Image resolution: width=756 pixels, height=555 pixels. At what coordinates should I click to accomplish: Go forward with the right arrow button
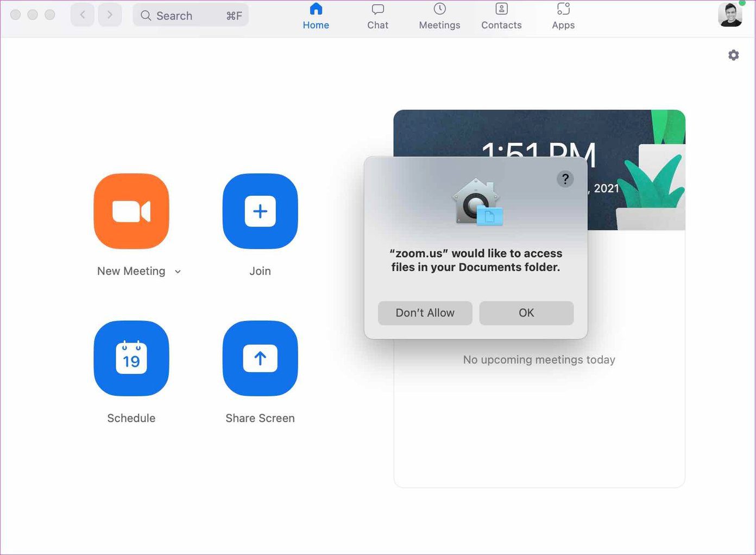click(x=110, y=15)
